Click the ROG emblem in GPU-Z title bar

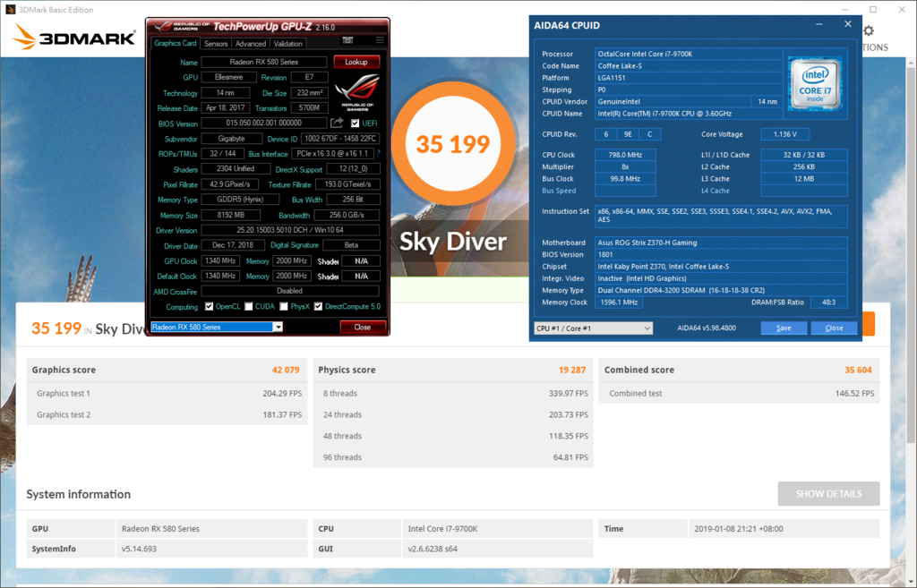(165, 26)
